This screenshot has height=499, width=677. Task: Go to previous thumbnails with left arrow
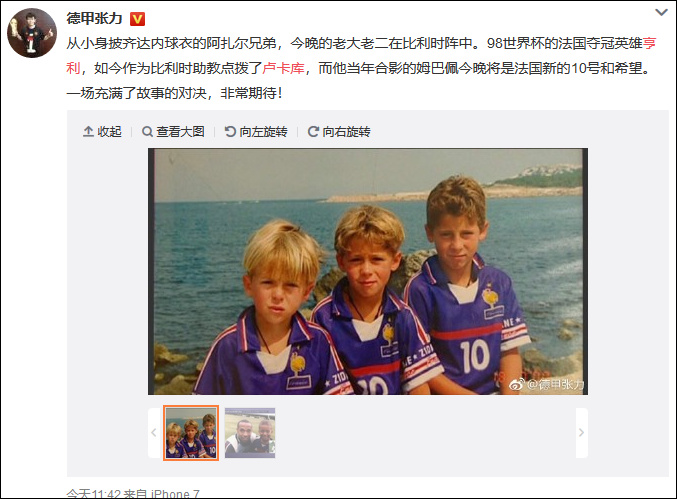click(154, 433)
